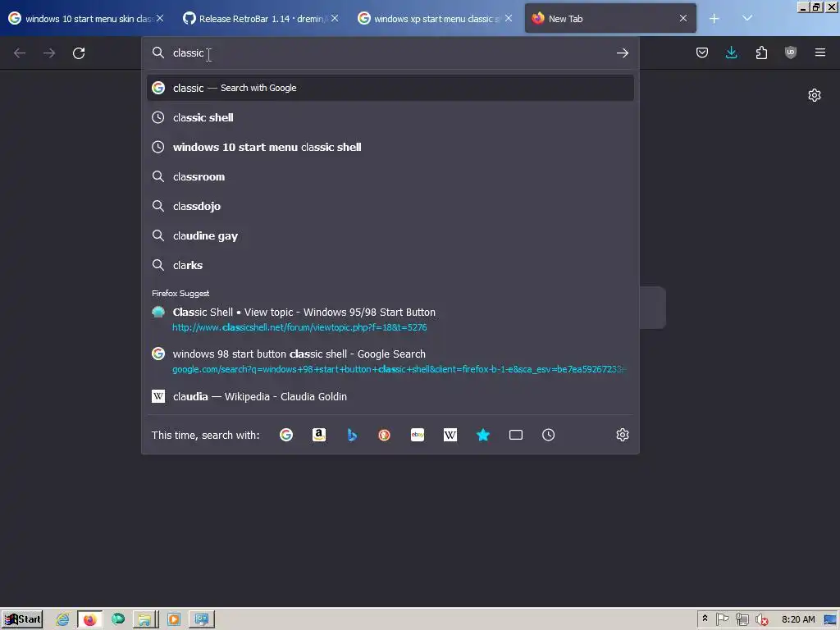This screenshot has height=630, width=840.
Task: Search this time with Google icon
Action: [x=286, y=435]
